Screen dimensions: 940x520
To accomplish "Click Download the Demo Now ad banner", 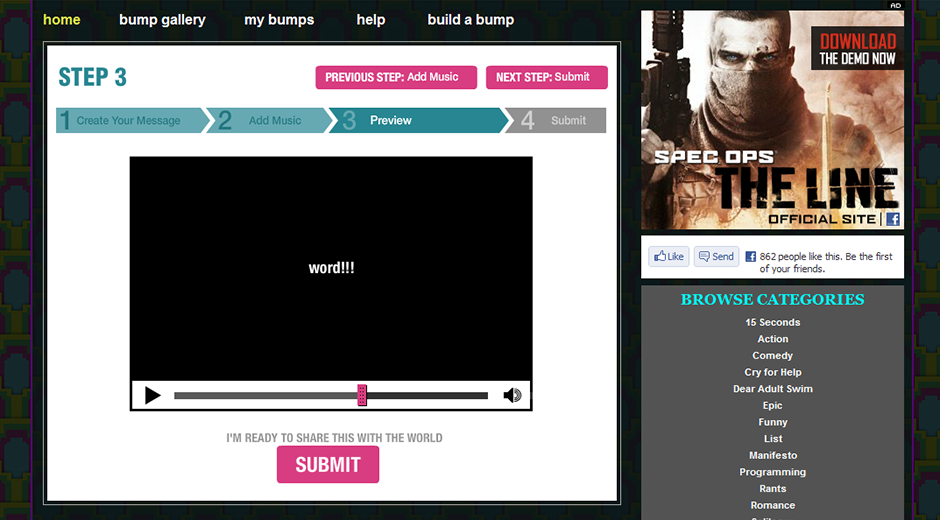I will click(x=857, y=49).
